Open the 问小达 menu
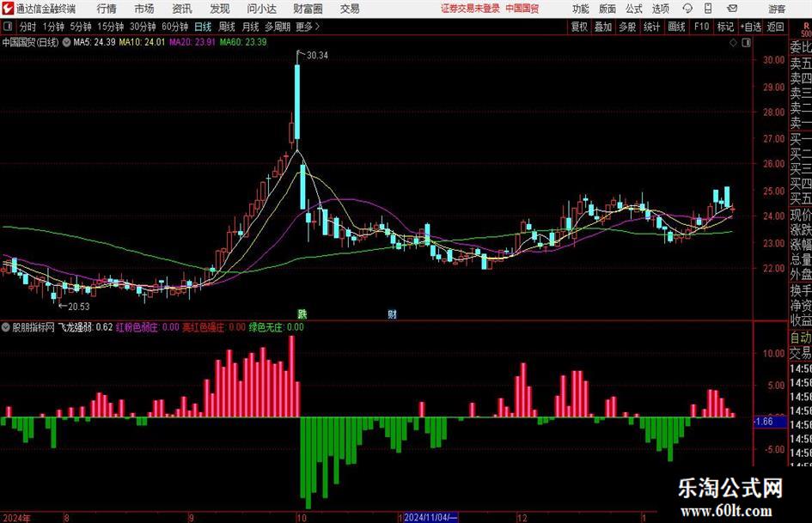 (261, 9)
